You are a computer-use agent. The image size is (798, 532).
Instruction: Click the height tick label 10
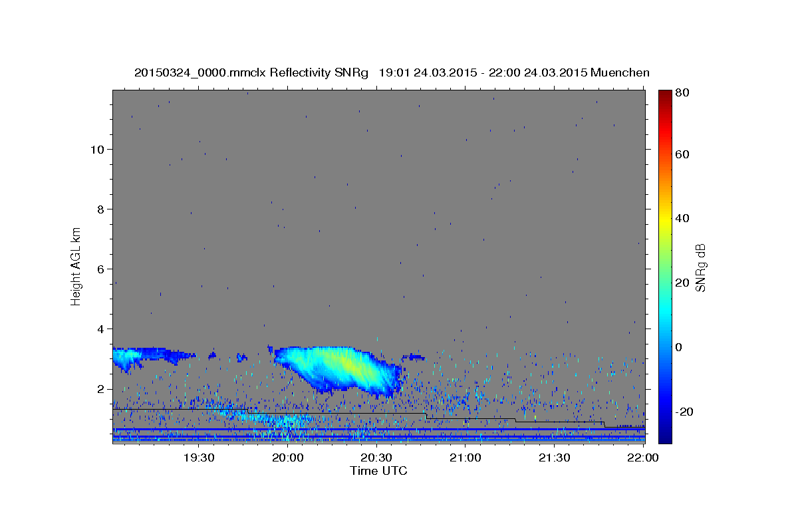(x=96, y=149)
